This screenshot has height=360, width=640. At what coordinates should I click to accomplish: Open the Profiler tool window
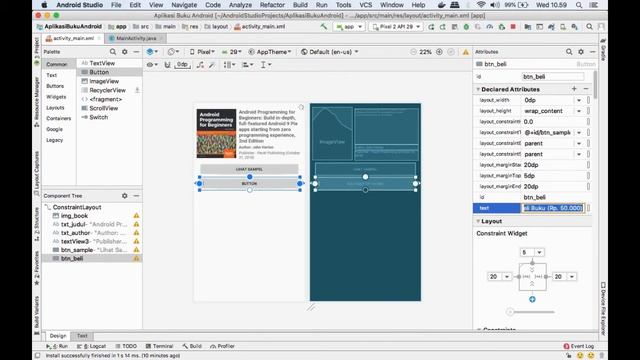click(222, 346)
